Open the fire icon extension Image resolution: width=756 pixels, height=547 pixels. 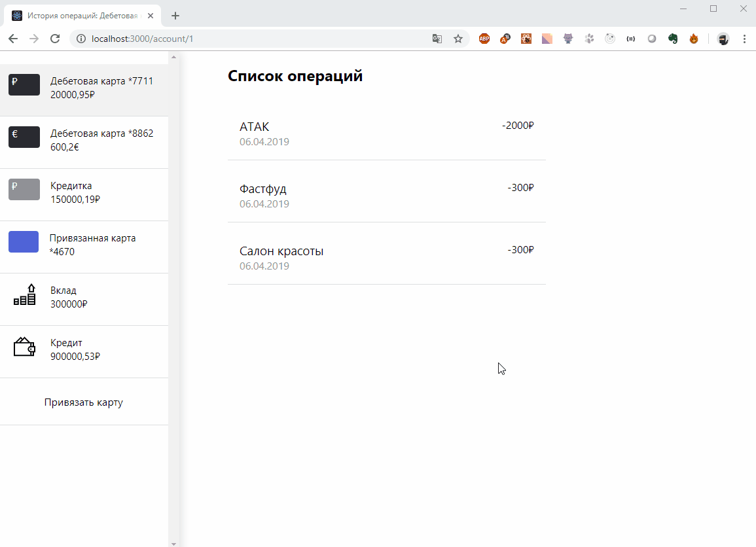[693, 39]
